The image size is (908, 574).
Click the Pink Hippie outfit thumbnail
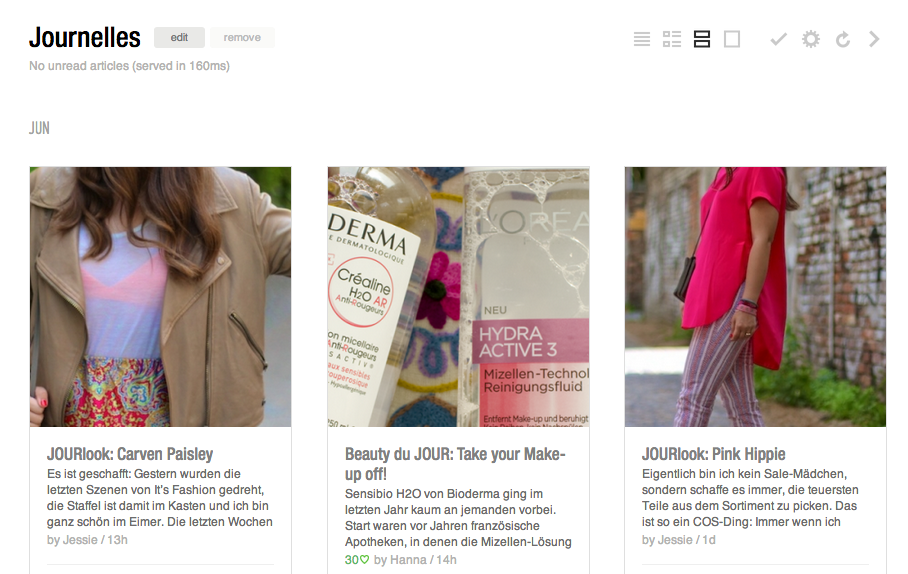[755, 297]
